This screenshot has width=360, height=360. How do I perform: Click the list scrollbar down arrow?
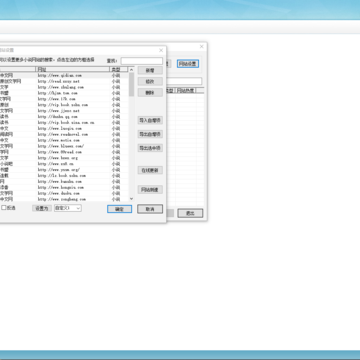[131, 199]
